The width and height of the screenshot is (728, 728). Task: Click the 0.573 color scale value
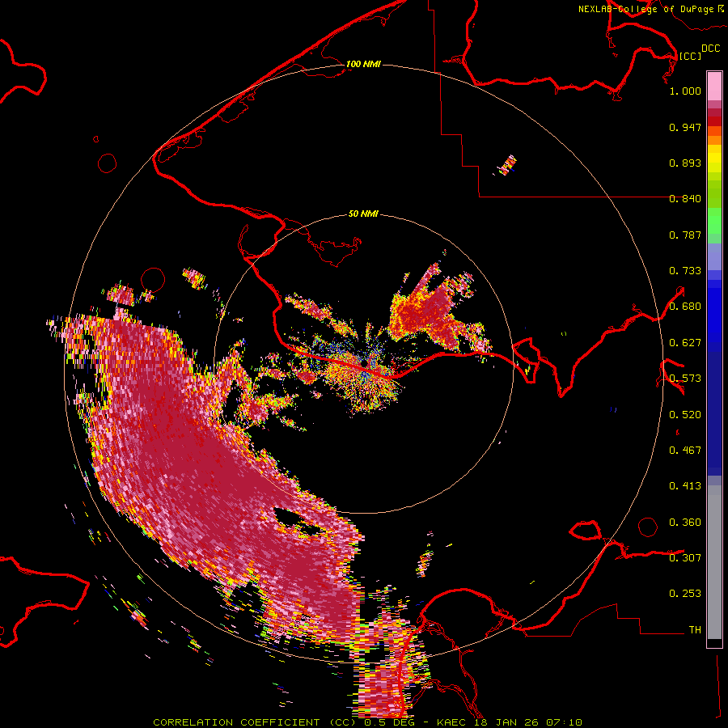[685, 379]
